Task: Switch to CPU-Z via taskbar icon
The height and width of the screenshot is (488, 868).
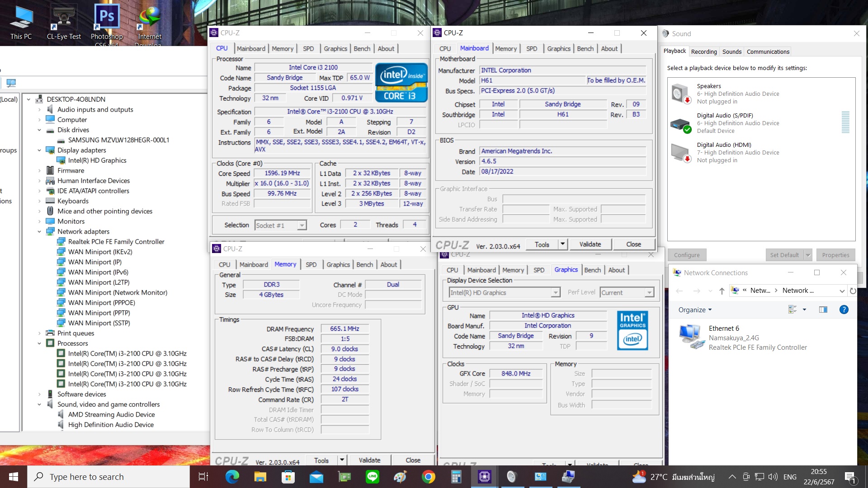Action: click(484, 477)
